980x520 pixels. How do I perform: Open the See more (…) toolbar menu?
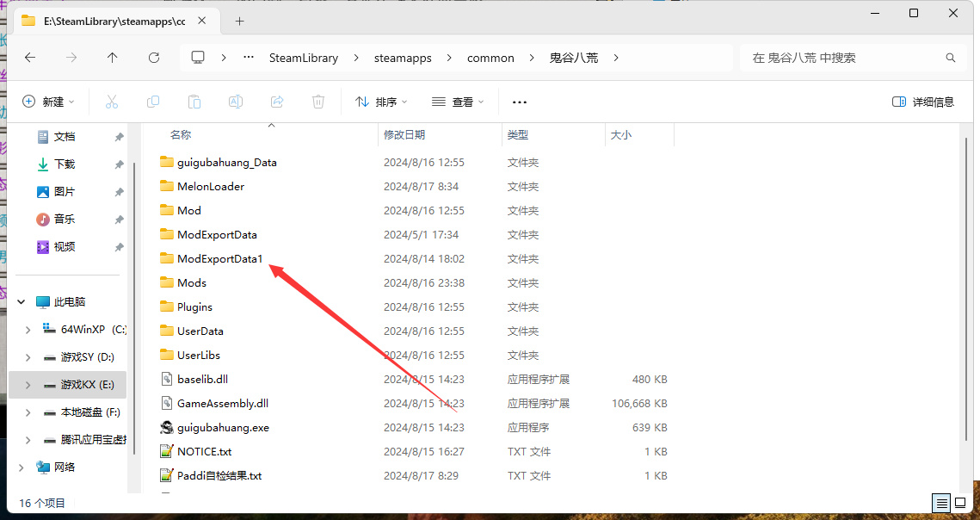520,102
